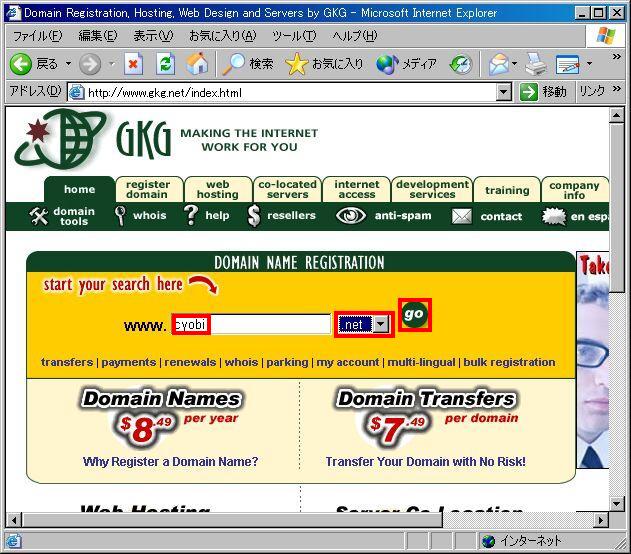Click the Refresh page icon
The image size is (631, 554).
pos(166,64)
